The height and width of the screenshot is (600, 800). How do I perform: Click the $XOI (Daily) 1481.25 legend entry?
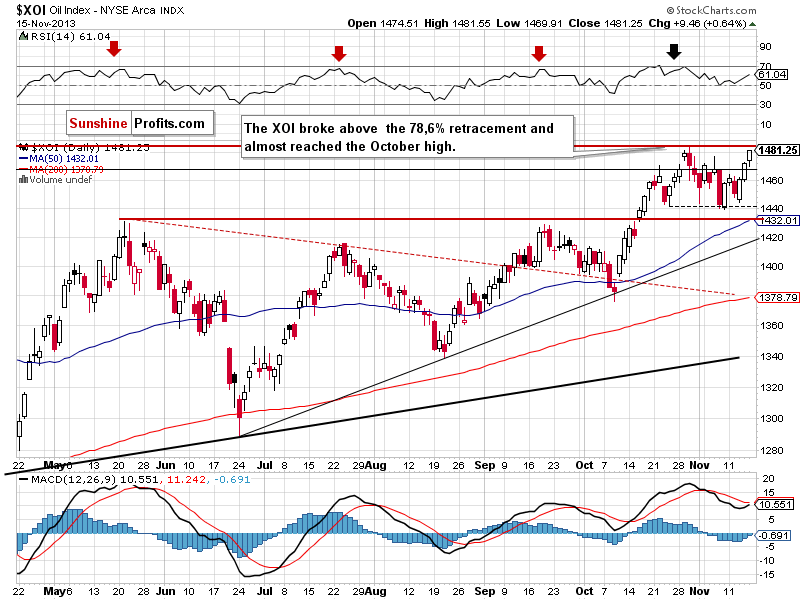point(84,147)
